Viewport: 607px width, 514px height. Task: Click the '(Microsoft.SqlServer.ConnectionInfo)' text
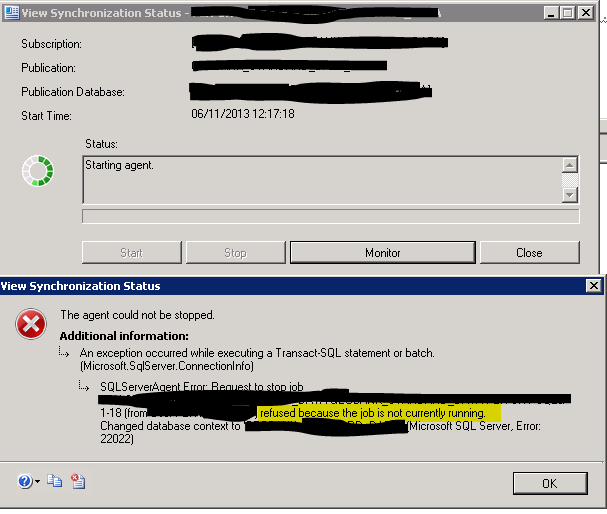tap(167, 366)
